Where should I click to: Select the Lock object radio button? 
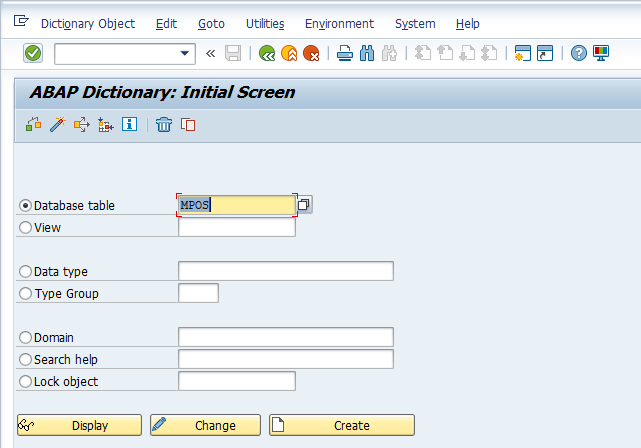[x=25, y=381]
